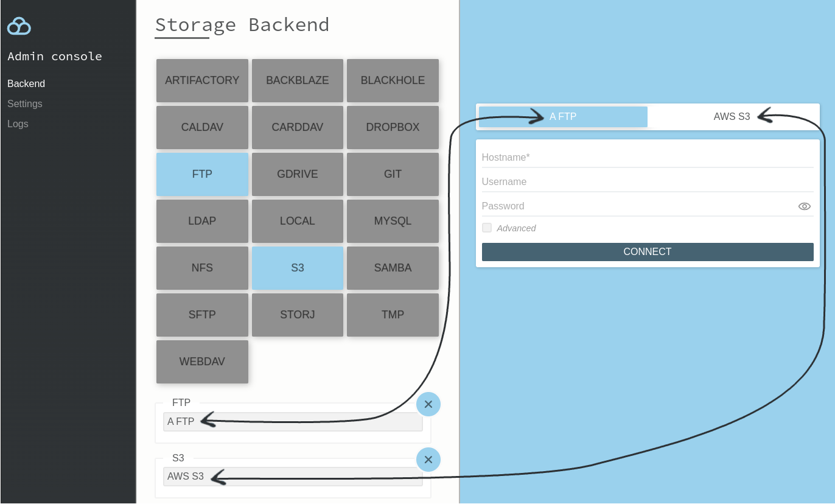Switch to the A FTP tab
The image size is (835, 504).
562,116
